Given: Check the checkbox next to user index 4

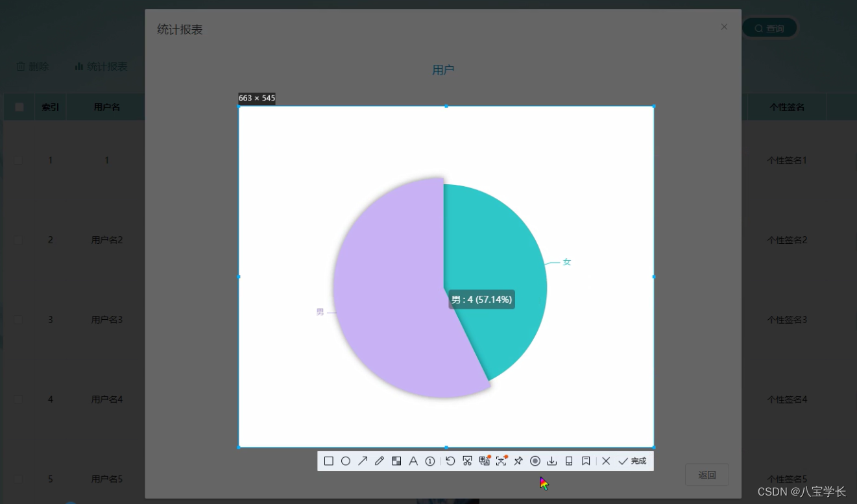Looking at the screenshot, I should (19, 399).
